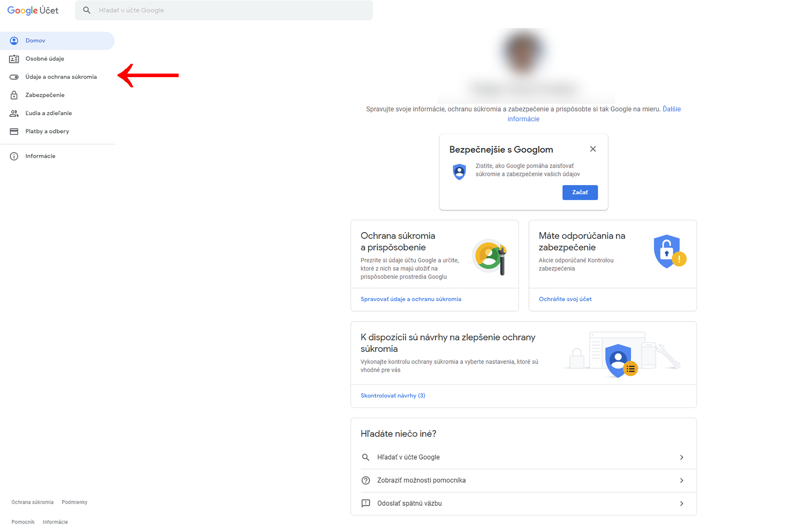Image resolution: width=798 pixels, height=532 pixels.
Task: Select 'Odoslať spätnú väzbu' row
Action: coord(524,504)
